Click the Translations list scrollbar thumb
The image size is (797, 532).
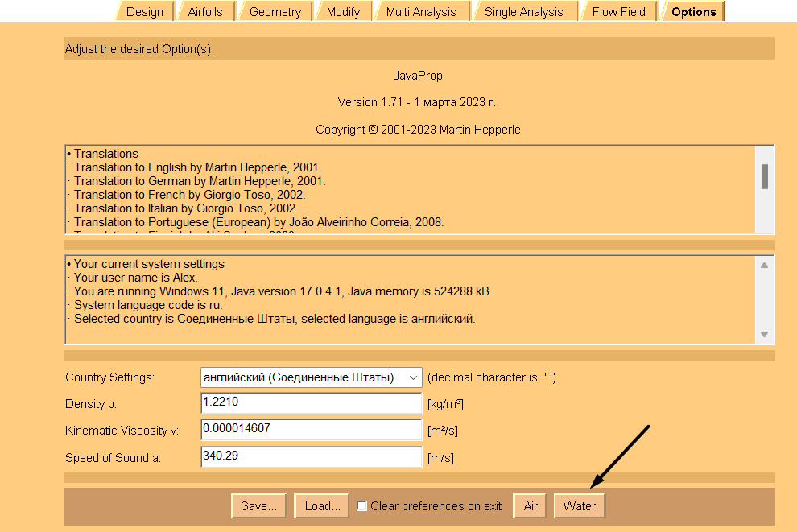pos(764,175)
